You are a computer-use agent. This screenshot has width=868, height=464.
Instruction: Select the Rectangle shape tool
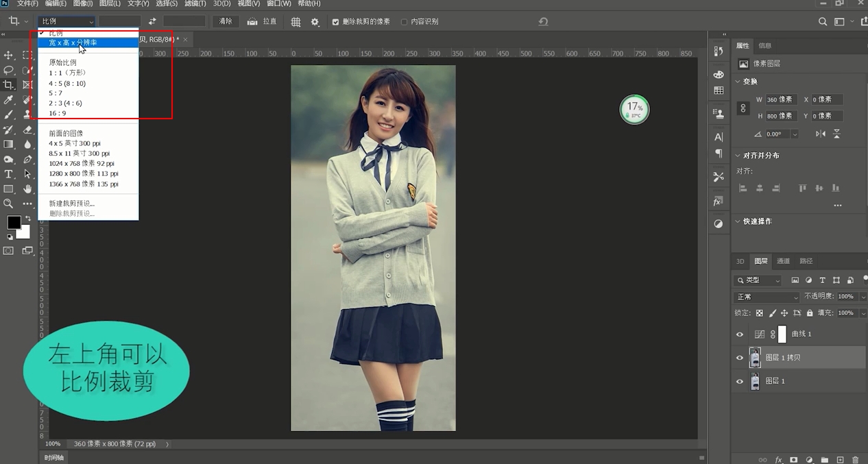pos(9,189)
